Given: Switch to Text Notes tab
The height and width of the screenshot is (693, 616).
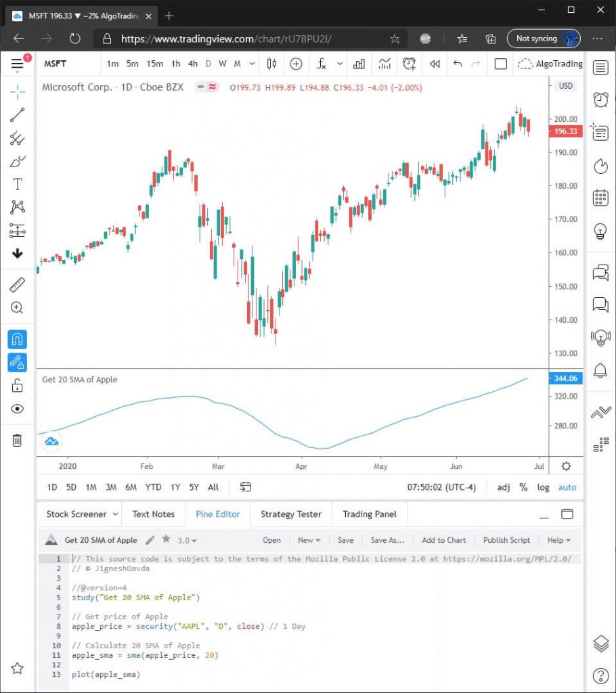Looking at the screenshot, I should point(154,514).
